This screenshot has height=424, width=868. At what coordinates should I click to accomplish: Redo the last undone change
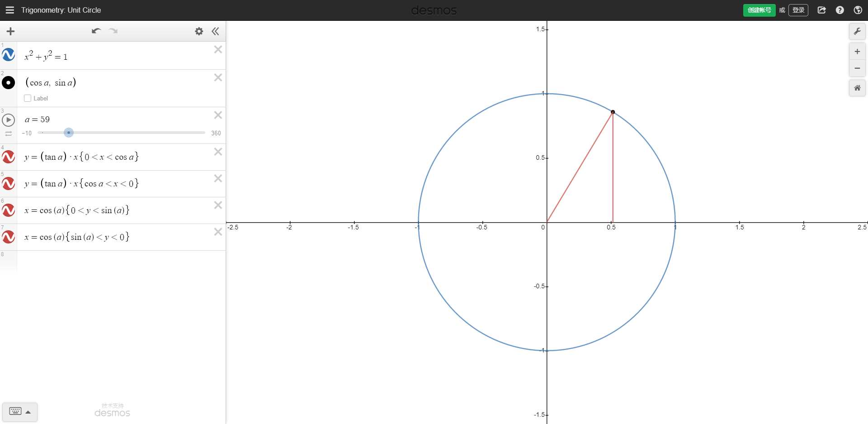coord(113,31)
